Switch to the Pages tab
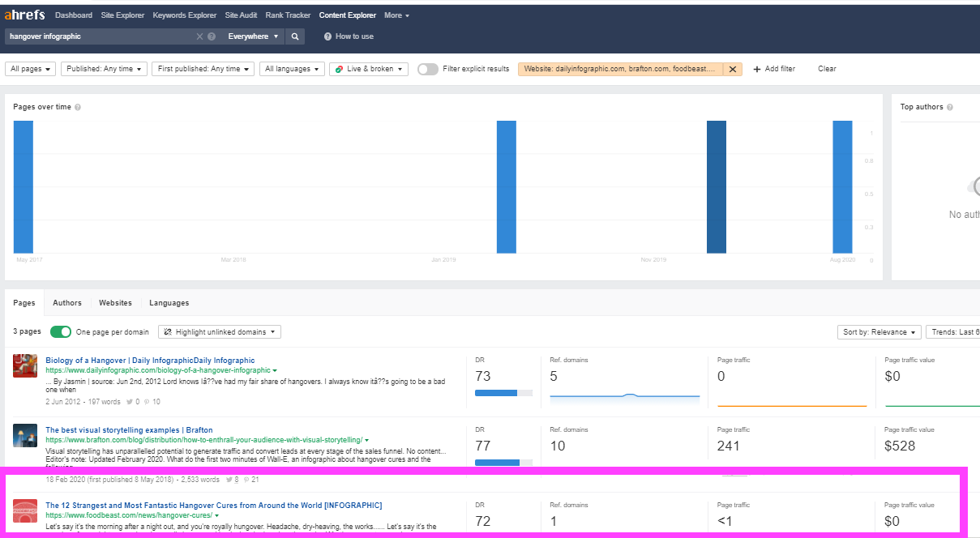The height and width of the screenshot is (538, 980). pos(24,303)
